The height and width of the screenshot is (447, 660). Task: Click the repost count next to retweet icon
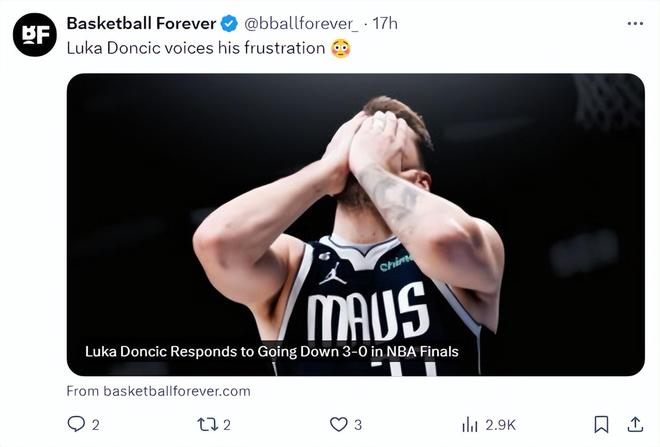click(x=228, y=425)
